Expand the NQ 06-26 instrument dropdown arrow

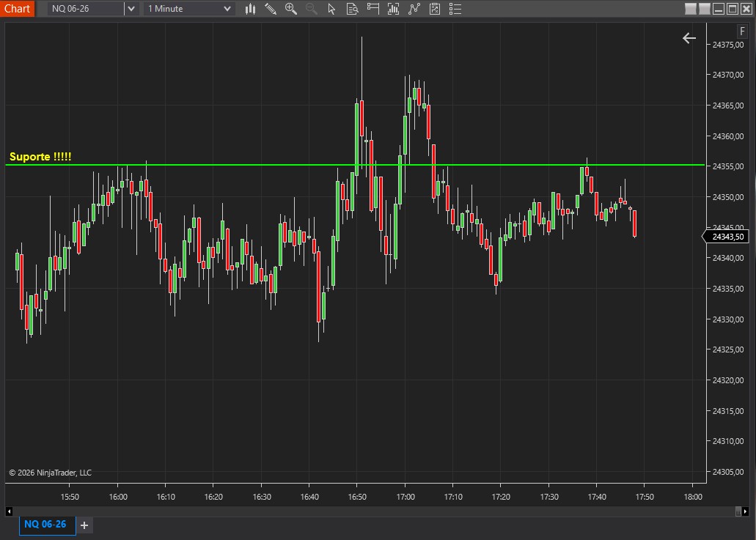131,9
